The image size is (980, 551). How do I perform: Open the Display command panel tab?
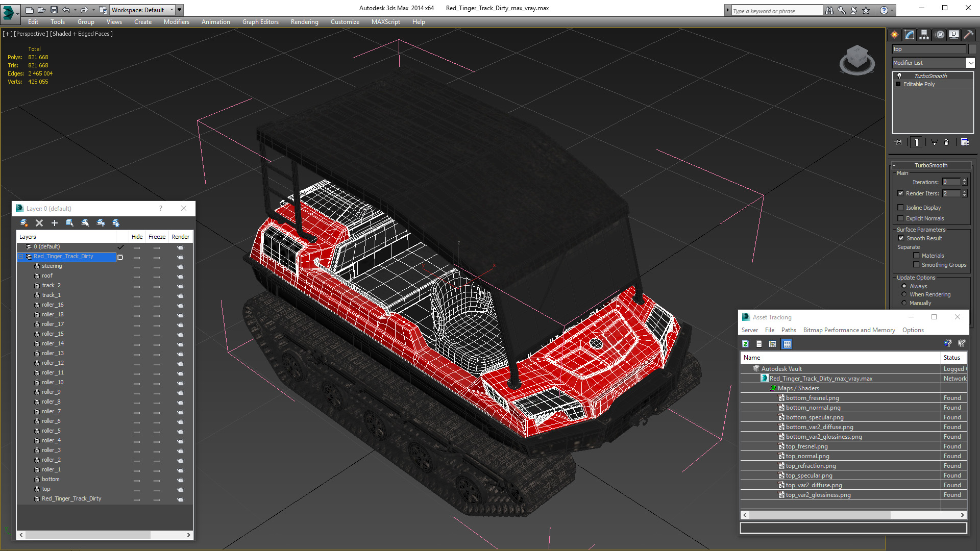[x=954, y=35]
